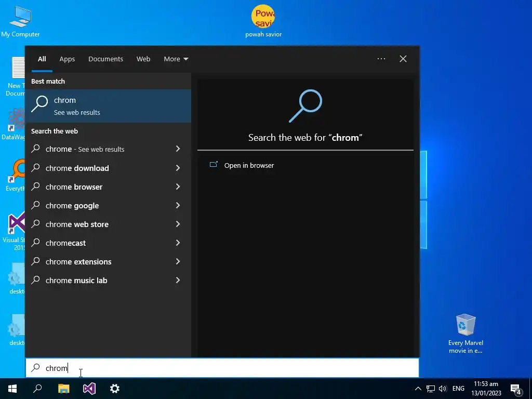Open the network status tray icon
This screenshot has width=532, height=399.
[x=431, y=389]
